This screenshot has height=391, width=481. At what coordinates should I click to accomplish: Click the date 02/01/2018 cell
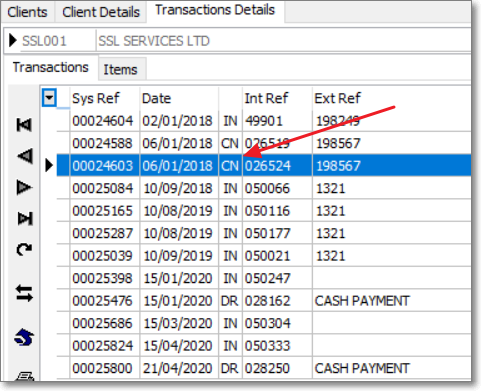pos(179,121)
